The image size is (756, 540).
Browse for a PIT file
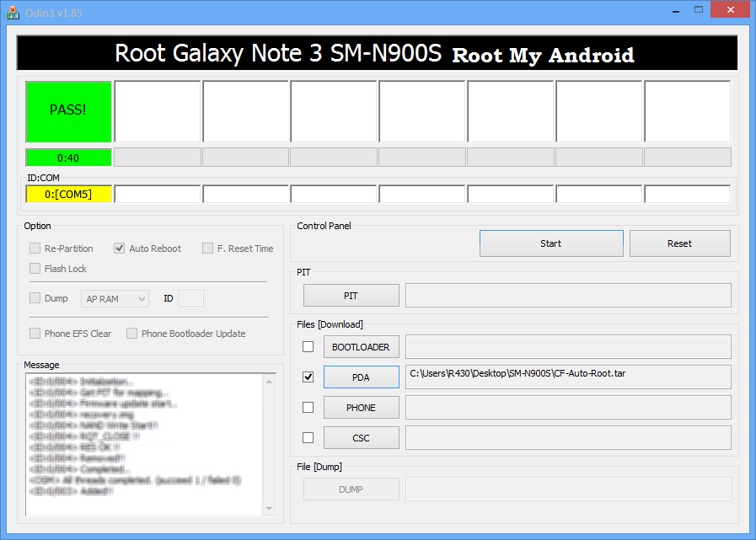point(351,296)
